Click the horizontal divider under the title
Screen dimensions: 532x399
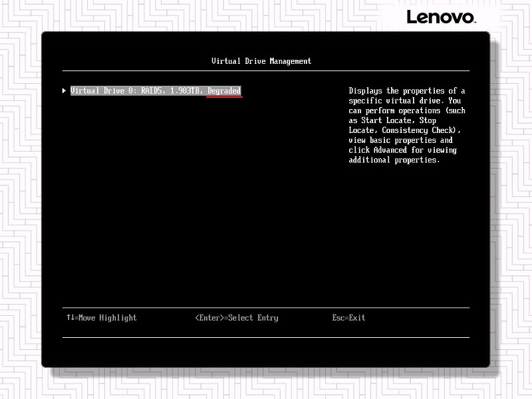266,70
